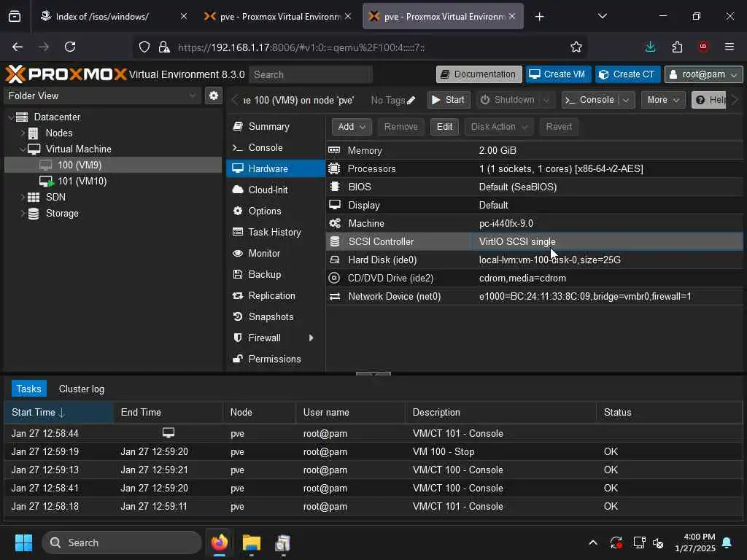Open the Task History section
Viewport: 747px width, 560px height.
point(275,233)
